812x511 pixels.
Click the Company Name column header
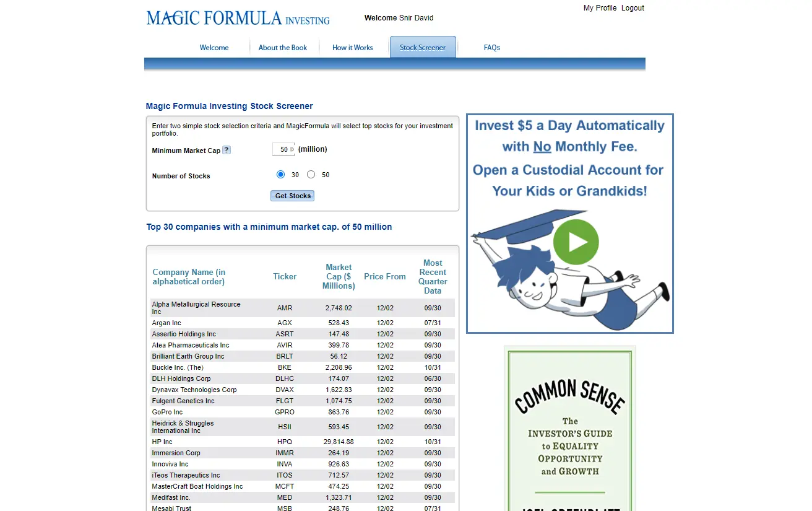pyautogui.click(x=188, y=276)
